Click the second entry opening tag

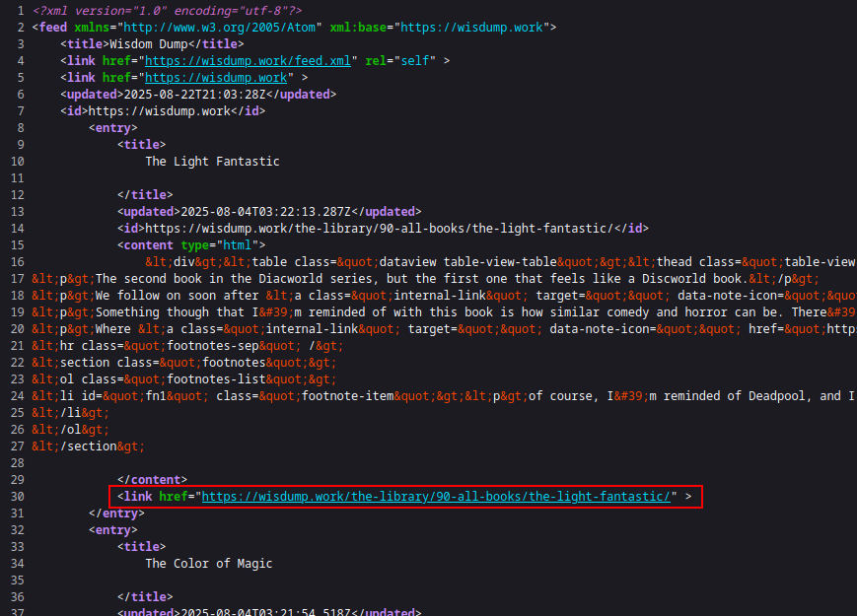[x=113, y=529]
